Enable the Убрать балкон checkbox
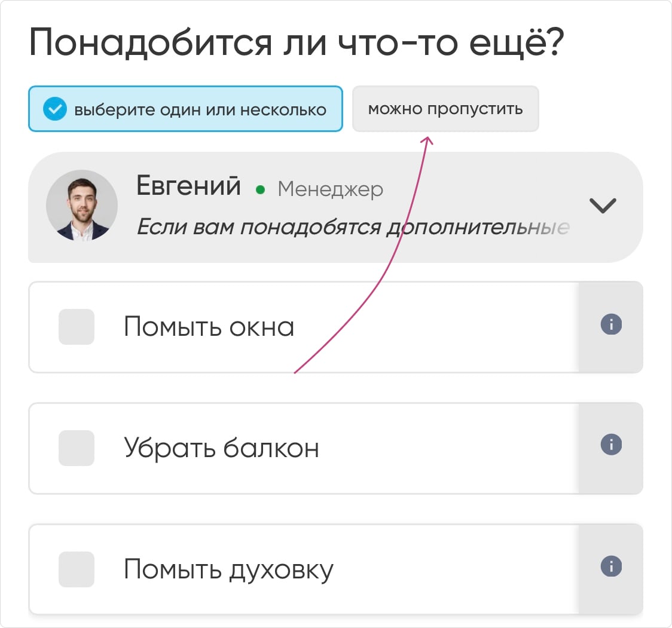This screenshot has width=672, height=628. pos(77,448)
